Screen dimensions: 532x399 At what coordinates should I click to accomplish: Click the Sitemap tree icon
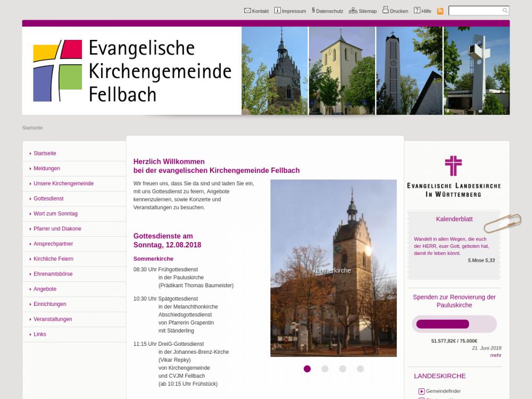tap(353, 11)
